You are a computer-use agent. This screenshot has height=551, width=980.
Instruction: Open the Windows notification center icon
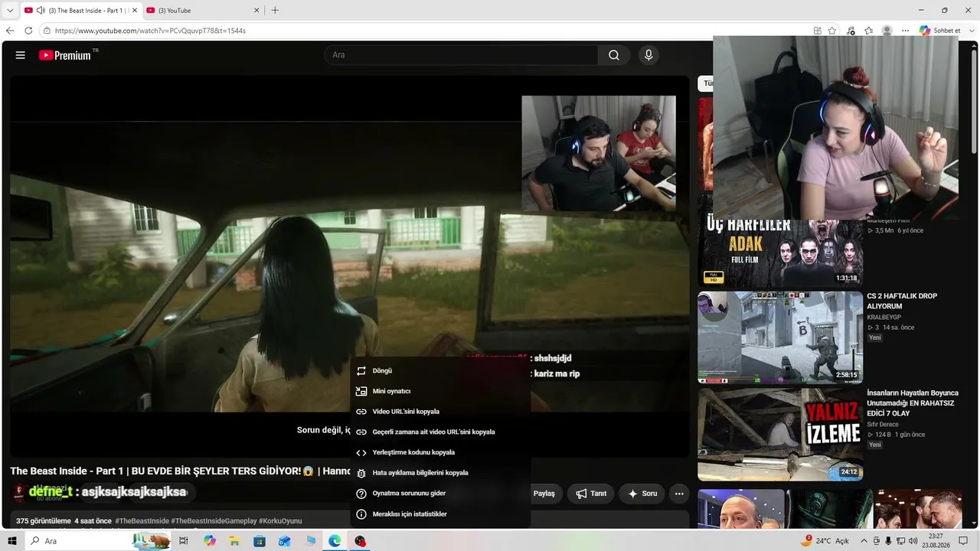964,541
